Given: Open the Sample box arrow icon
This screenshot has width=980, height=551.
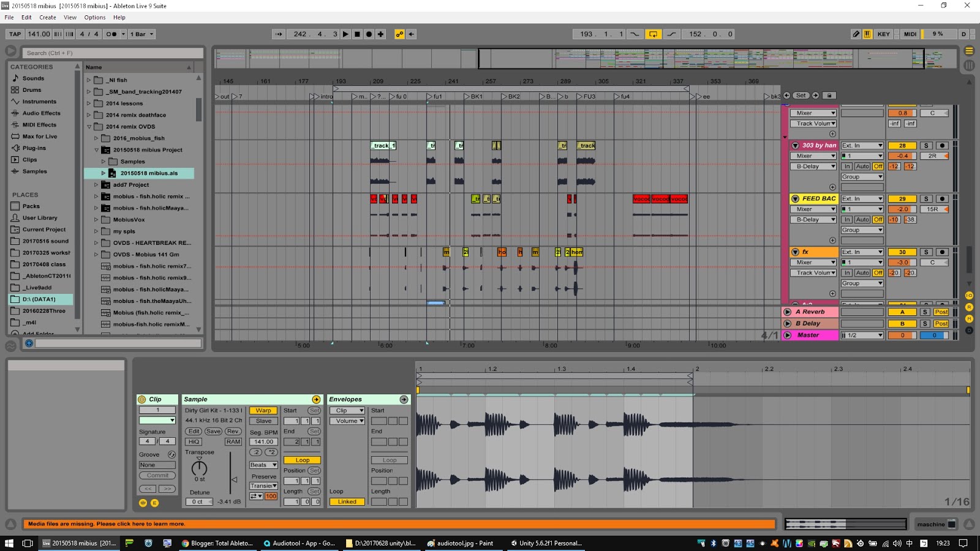Looking at the screenshot, I should [316, 399].
